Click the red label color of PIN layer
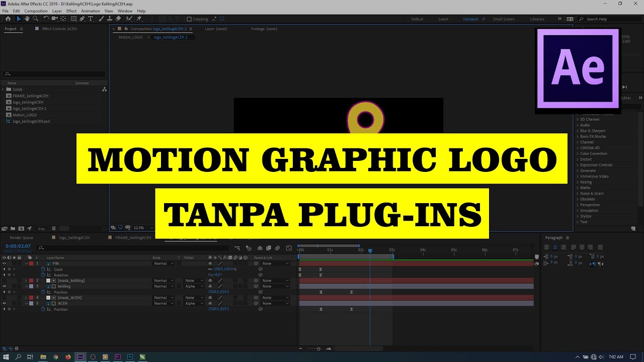This screenshot has height=362, width=644. (31, 263)
